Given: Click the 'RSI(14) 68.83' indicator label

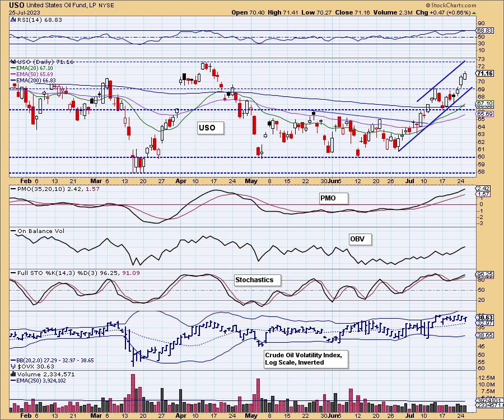Looking at the screenshot, I should click(x=39, y=20).
